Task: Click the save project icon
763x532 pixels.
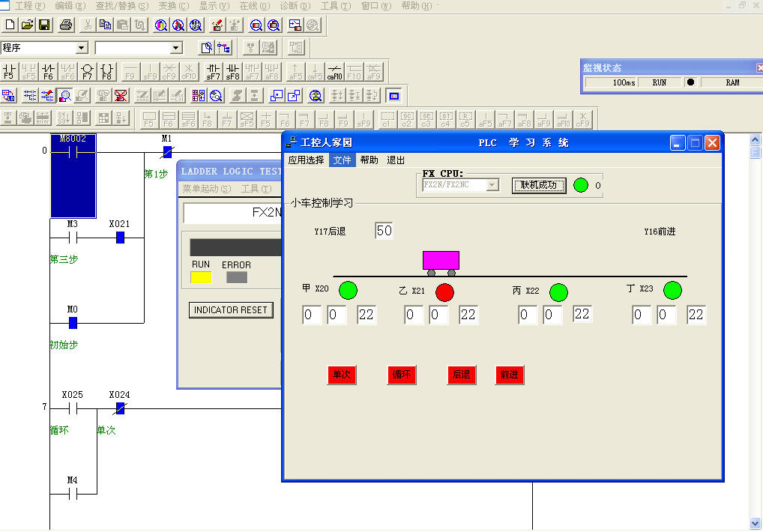Action: tap(44, 25)
